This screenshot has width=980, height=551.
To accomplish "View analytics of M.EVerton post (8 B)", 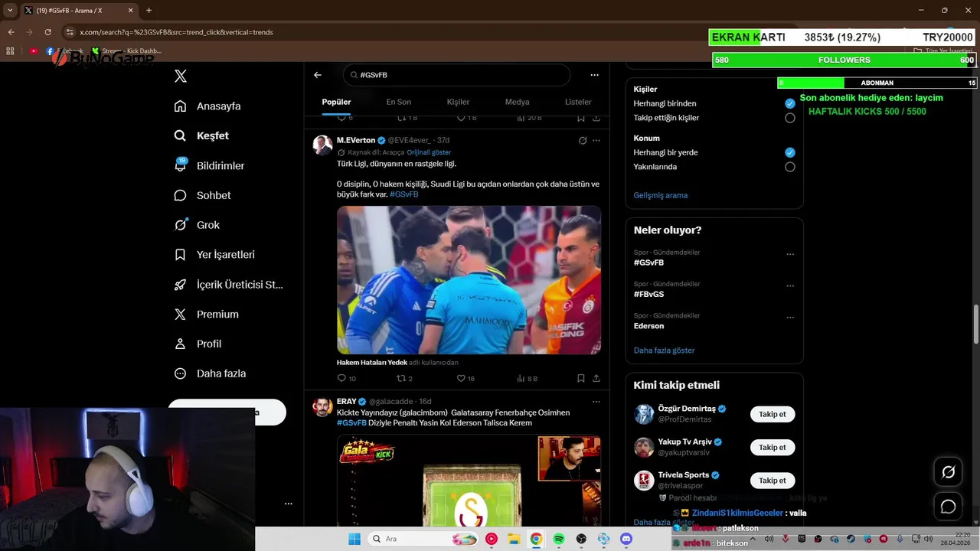I will pyautogui.click(x=528, y=378).
